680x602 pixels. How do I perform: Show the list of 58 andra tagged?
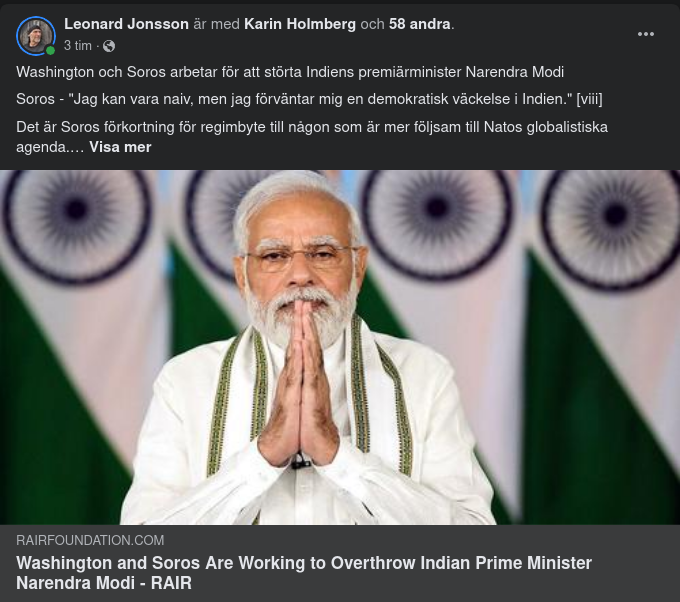(x=419, y=24)
